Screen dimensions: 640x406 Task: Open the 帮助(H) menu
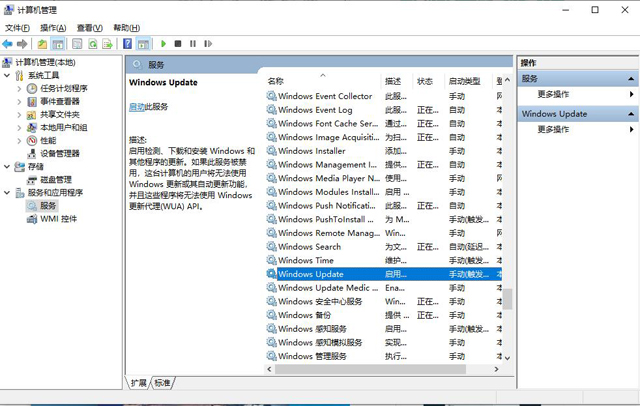(x=127, y=28)
